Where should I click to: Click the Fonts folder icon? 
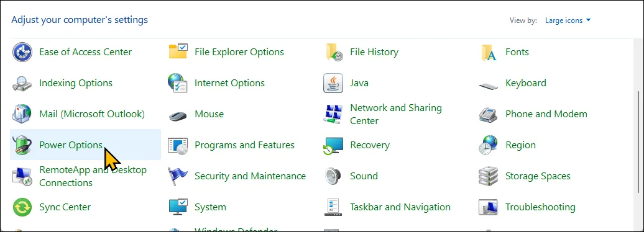[x=489, y=53]
